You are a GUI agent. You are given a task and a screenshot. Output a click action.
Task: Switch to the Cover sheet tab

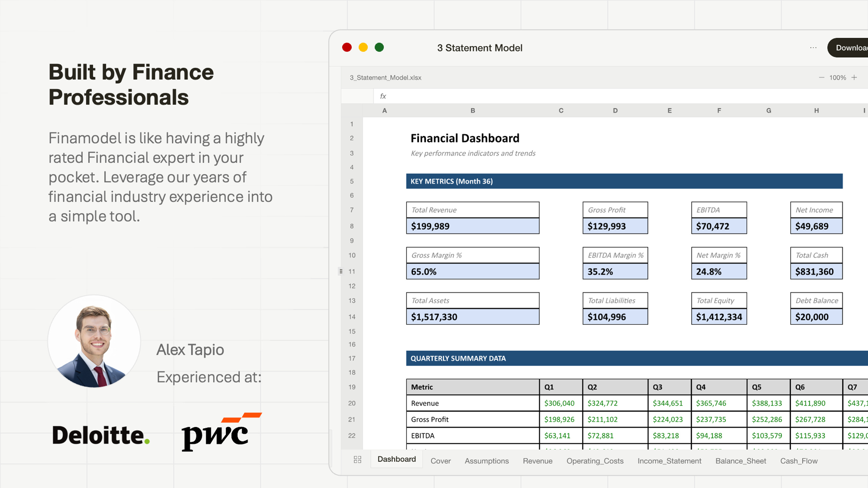point(440,461)
